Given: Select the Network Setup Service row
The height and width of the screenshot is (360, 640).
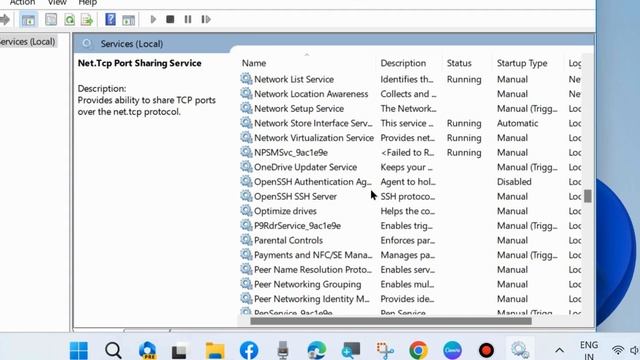Looking at the screenshot, I should [410, 109].
